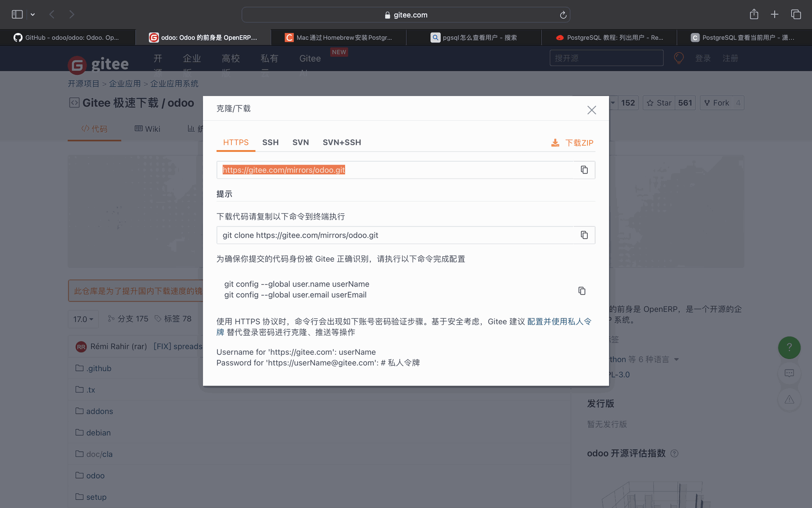Open a new Safari tab
812x508 pixels.
(774, 14)
